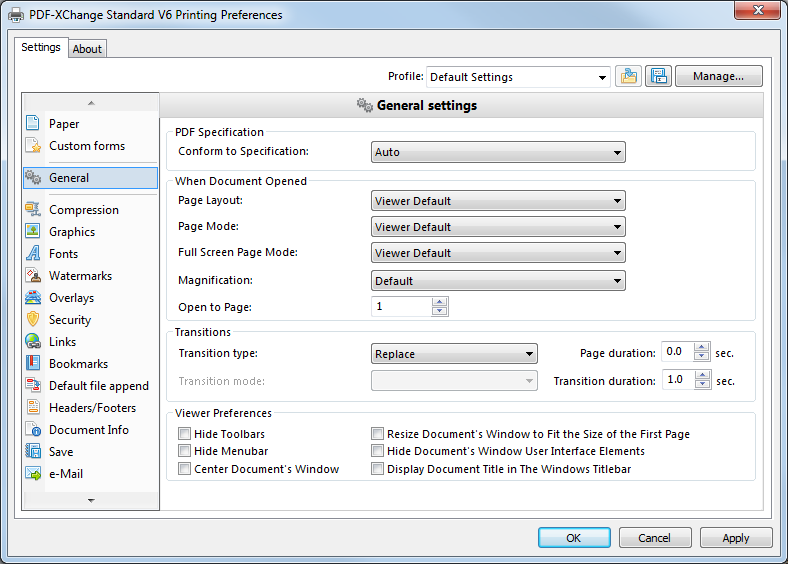Screen dimensions: 788x564
Task: Select Watermarks label in the category list
Action: pyautogui.click(x=80, y=275)
